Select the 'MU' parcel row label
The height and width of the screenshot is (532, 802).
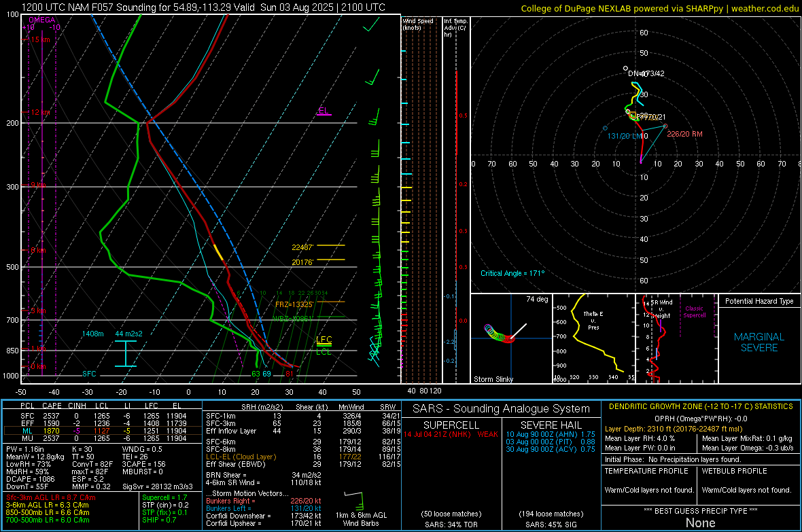point(27,438)
